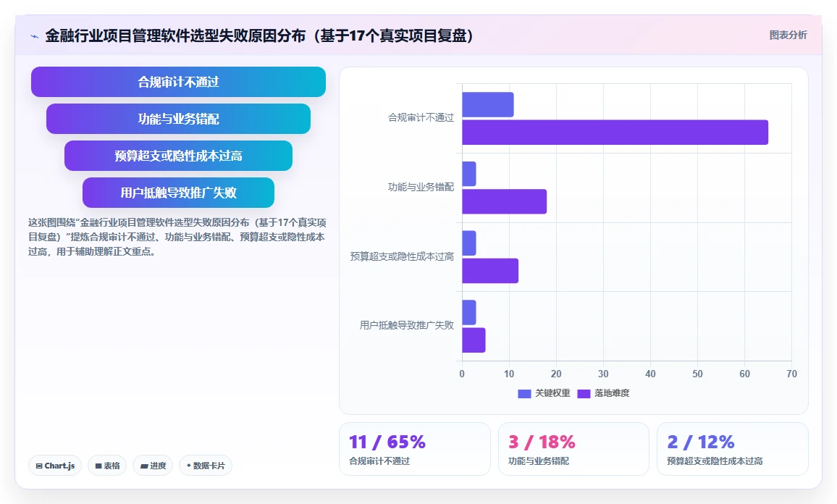Click card caption 合规审计不通过 under 11 / 65%
Viewport: 837px width, 504px height.
379,461
